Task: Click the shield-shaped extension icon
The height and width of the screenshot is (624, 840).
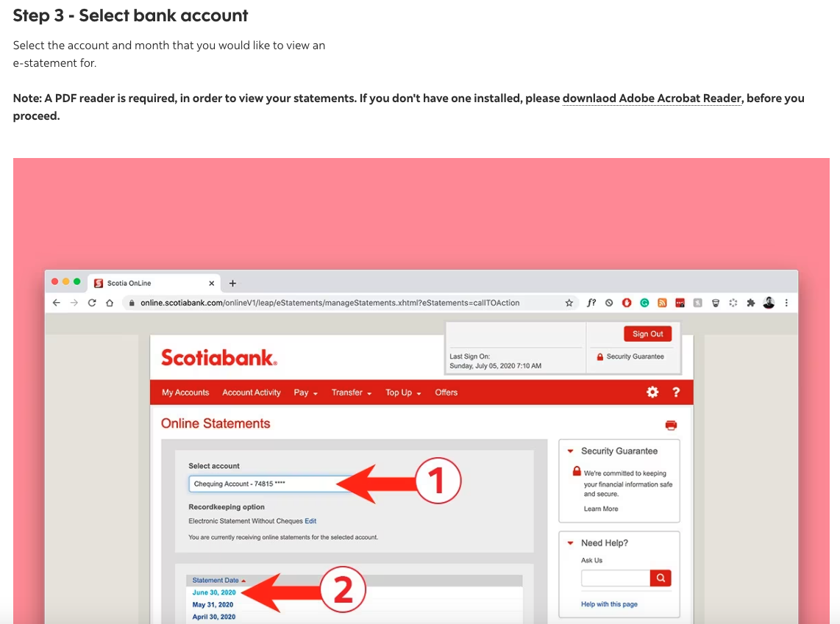Action: 715,303
